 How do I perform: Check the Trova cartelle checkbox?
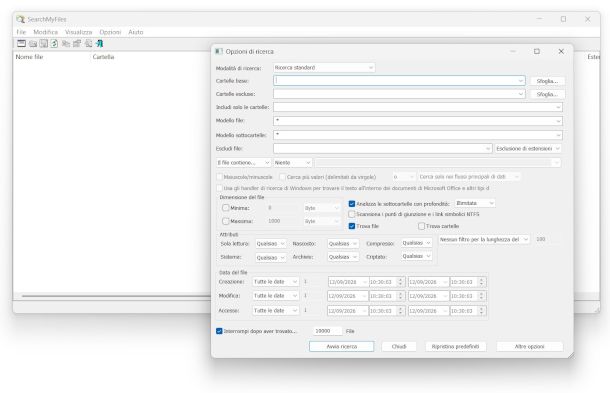click(421, 226)
